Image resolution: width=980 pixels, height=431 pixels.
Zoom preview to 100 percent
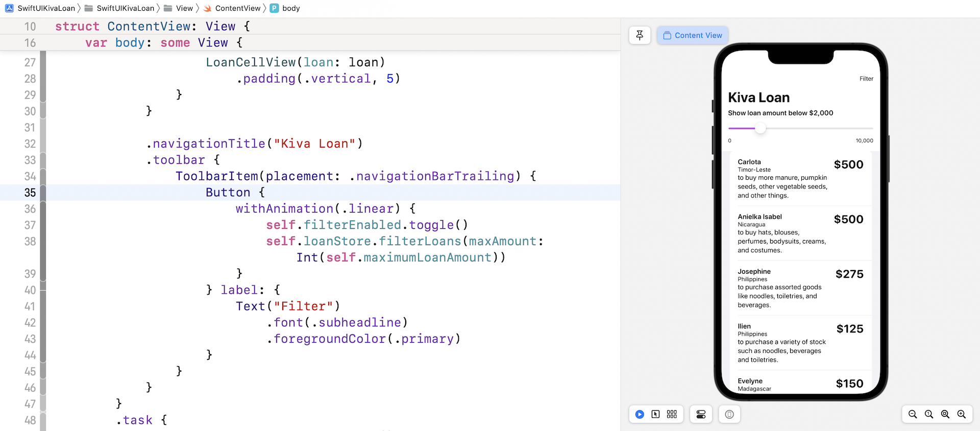click(929, 414)
